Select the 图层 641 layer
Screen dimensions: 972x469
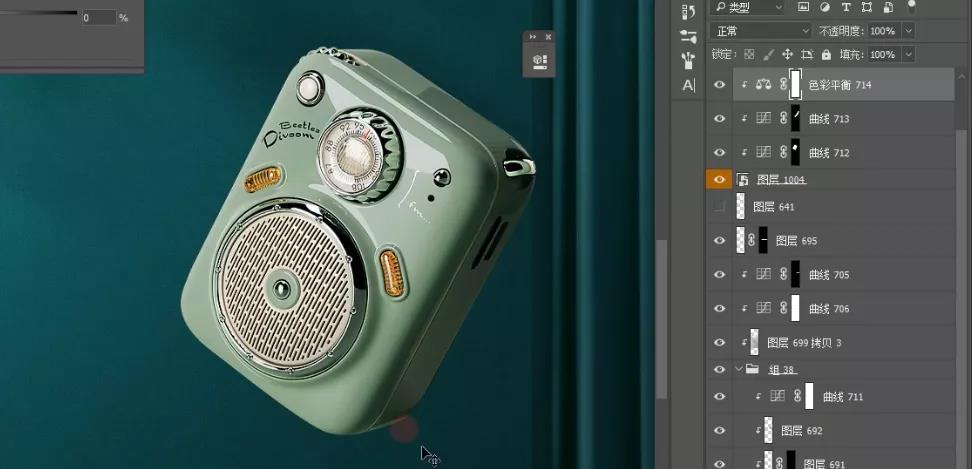[844, 207]
